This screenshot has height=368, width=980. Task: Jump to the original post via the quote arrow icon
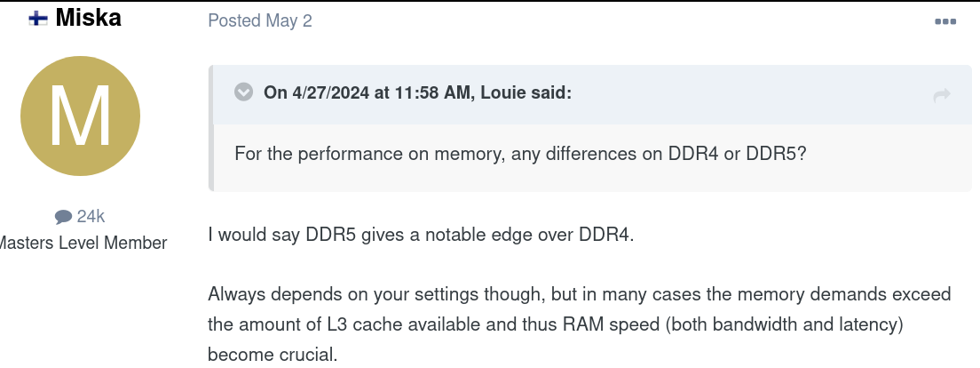(941, 95)
